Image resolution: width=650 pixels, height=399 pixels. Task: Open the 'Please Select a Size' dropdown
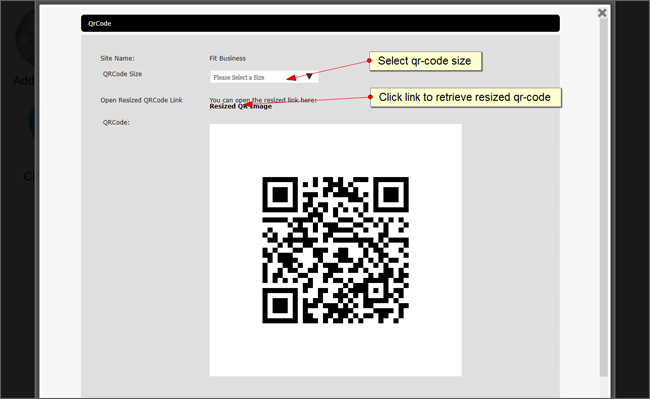point(264,77)
